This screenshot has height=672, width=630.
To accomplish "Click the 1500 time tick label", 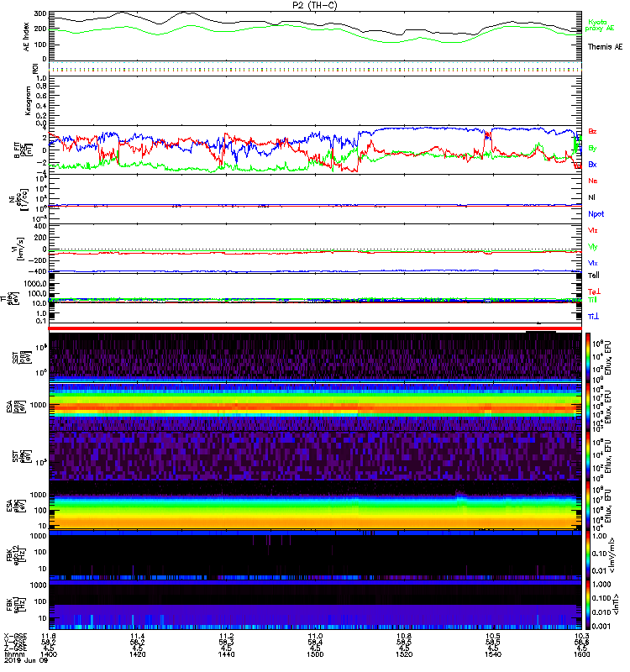I will tap(315, 654).
